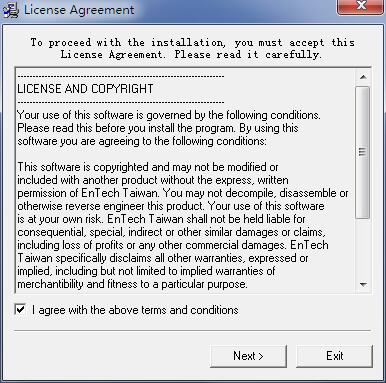
Task: Click the line 'including loss of profits'
Action: click(x=173, y=245)
